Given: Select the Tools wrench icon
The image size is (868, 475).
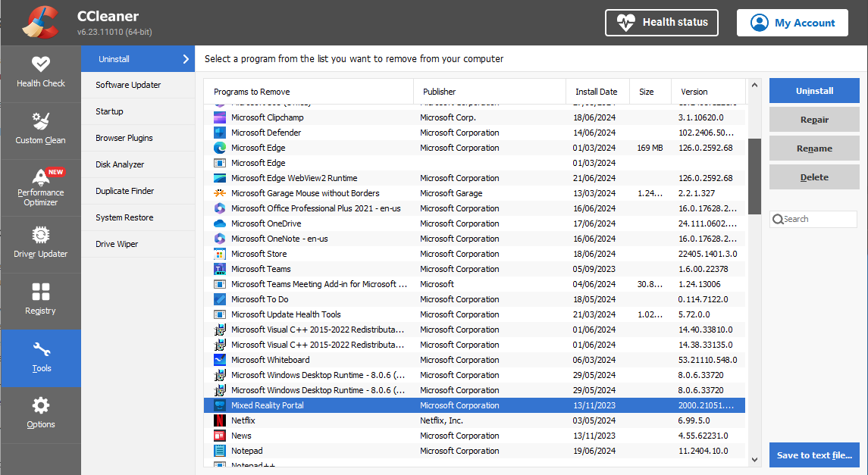Looking at the screenshot, I should tap(42, 349).
